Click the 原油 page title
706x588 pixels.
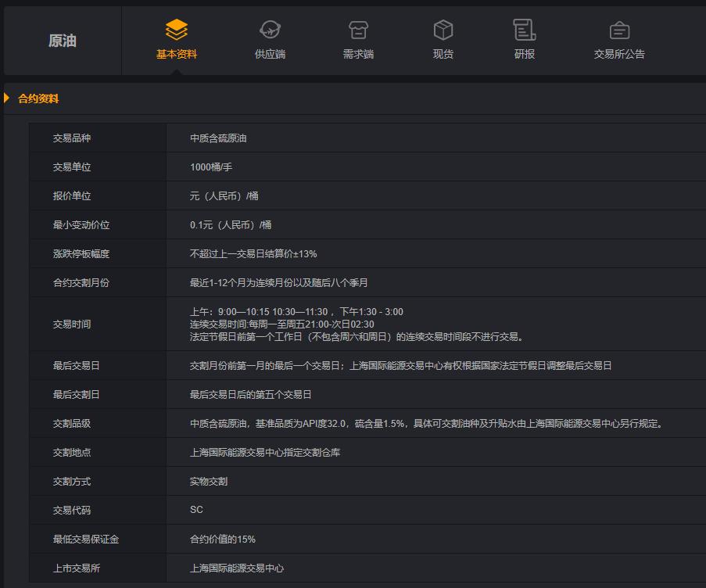[63, 41]
